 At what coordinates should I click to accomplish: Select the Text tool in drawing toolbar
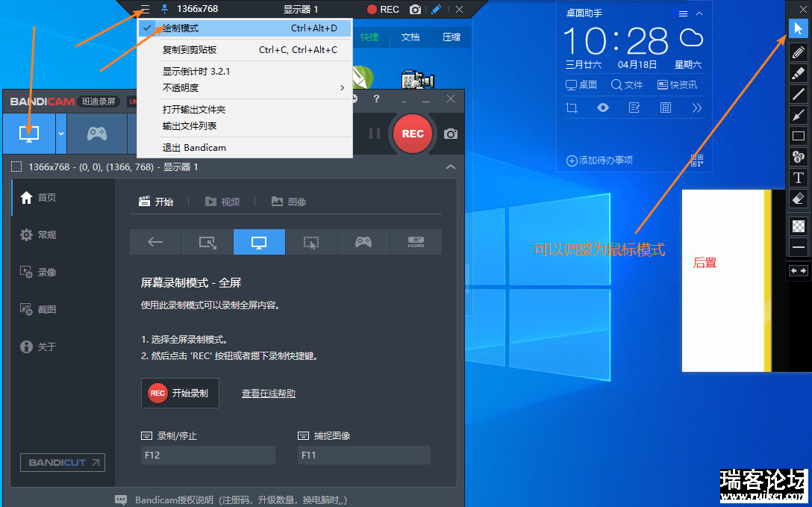[x=798, y=178]
